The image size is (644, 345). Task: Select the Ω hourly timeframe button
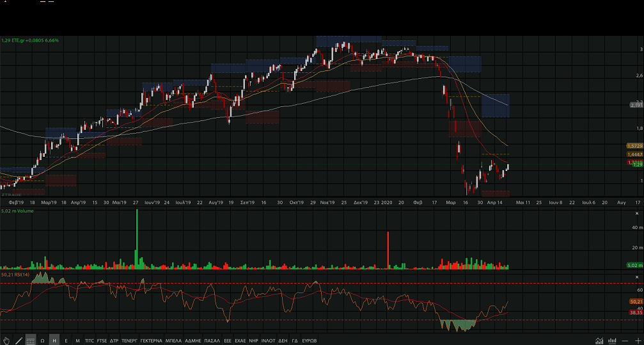point(42,341)
